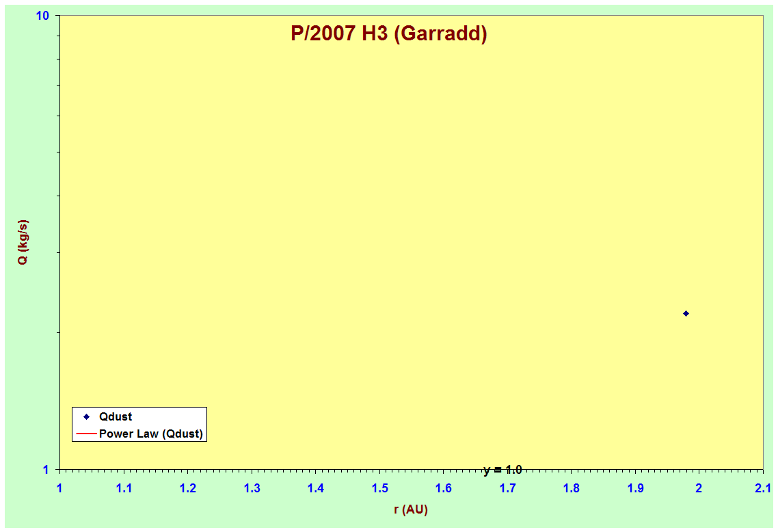778x532 pixels.
Task: Click the blue diamond marker in the legend
Action: click(x=86, y=417)
